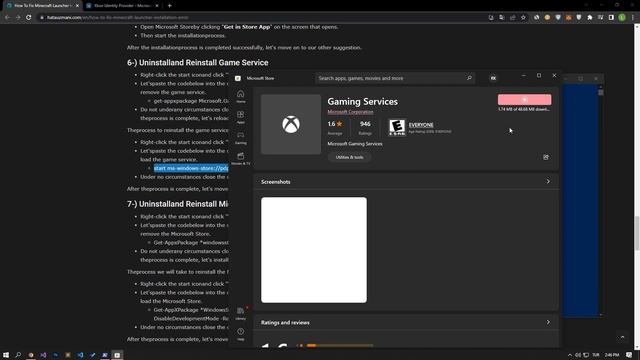Viewport: 640px width, 360px height.
Task: Click the PowerShell window scrollbar
Action: tap(601, 200)
